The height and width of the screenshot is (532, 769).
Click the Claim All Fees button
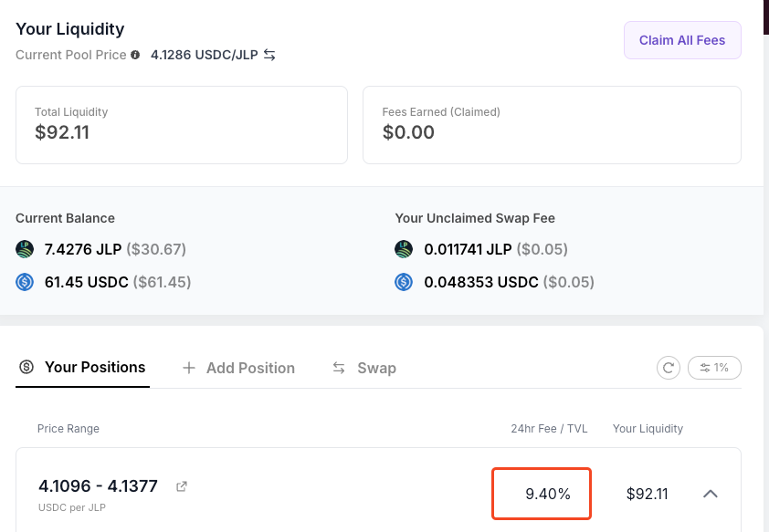[682, 40]
